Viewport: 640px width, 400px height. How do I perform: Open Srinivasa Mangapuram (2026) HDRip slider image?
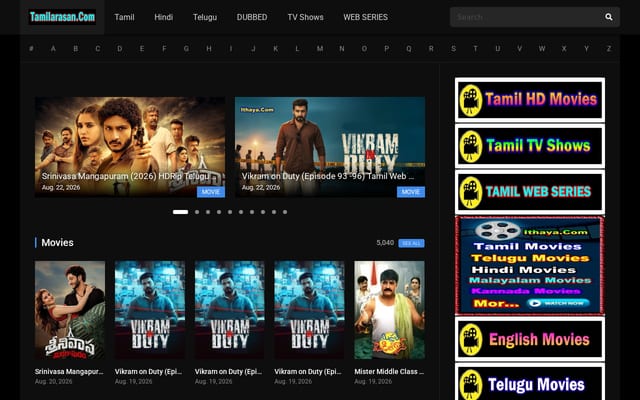pos(130,147)
